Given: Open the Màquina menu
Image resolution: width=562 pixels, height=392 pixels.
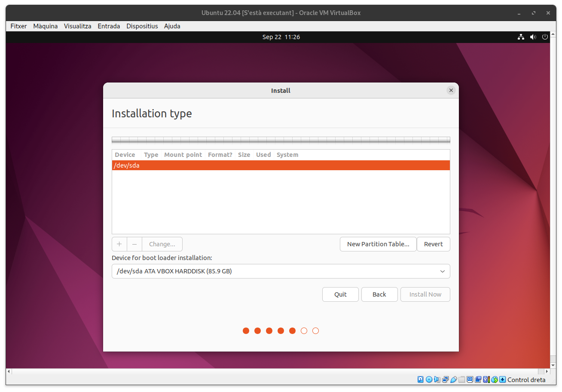Looking at the screenshot, I should pos(45,26).
